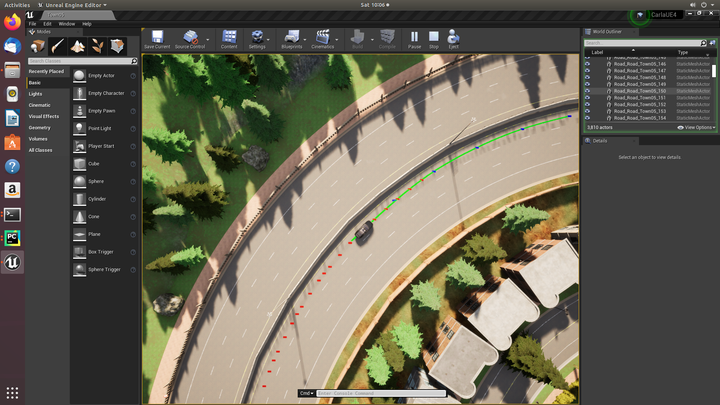Open the Cmd console type dropdown
The image size is (720, 405).
click(x=306, y=394)
